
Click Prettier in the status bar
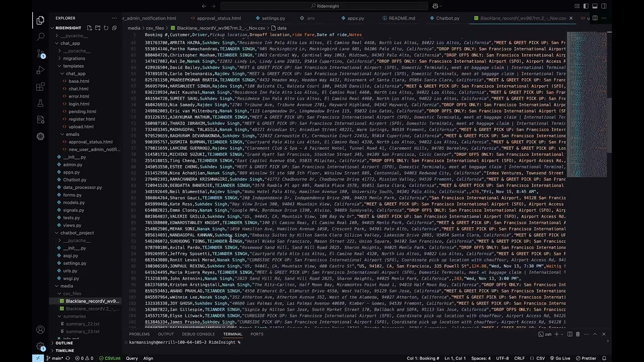coord(585,358)
